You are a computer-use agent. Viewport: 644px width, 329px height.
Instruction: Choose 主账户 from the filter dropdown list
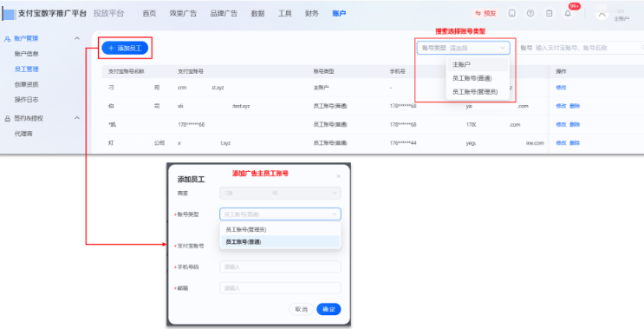478,64
